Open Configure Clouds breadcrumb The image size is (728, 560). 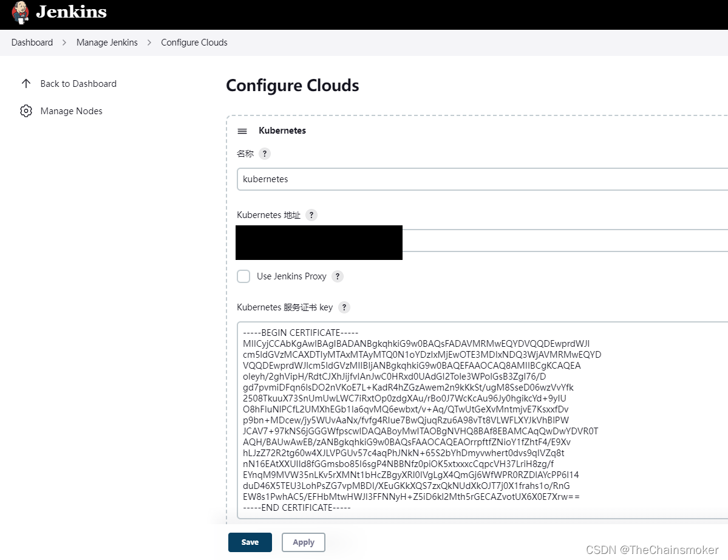(194, 43)
